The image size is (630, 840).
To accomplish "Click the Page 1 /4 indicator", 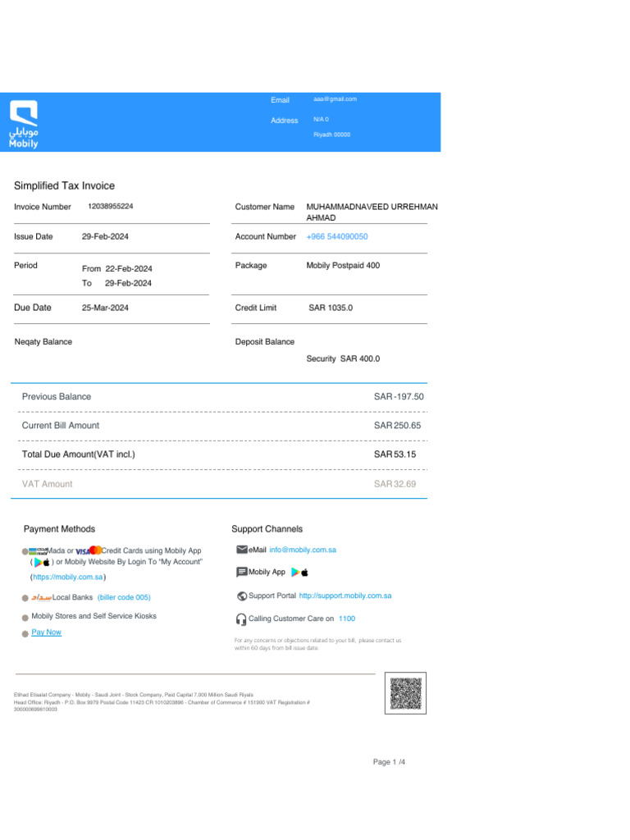I will [389, 762].
